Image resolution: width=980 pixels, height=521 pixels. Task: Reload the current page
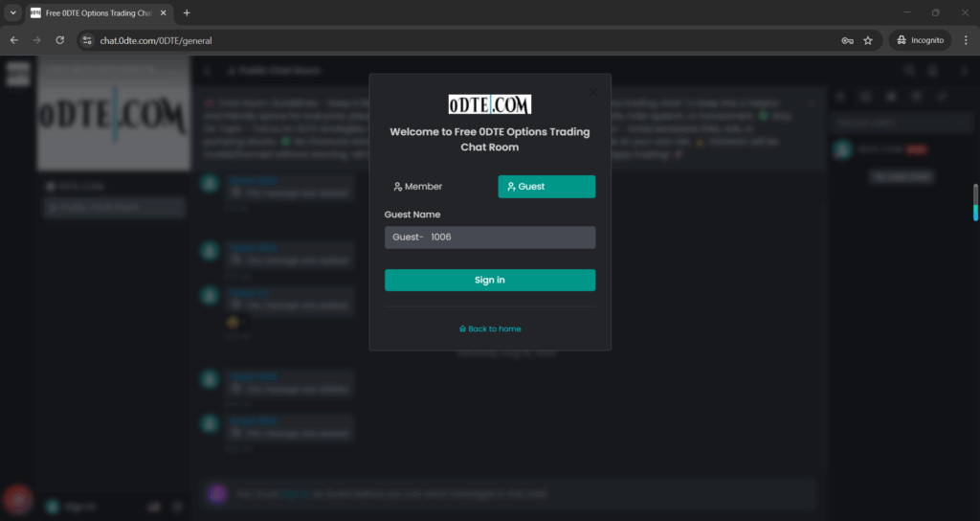click(x=60, y=40)
